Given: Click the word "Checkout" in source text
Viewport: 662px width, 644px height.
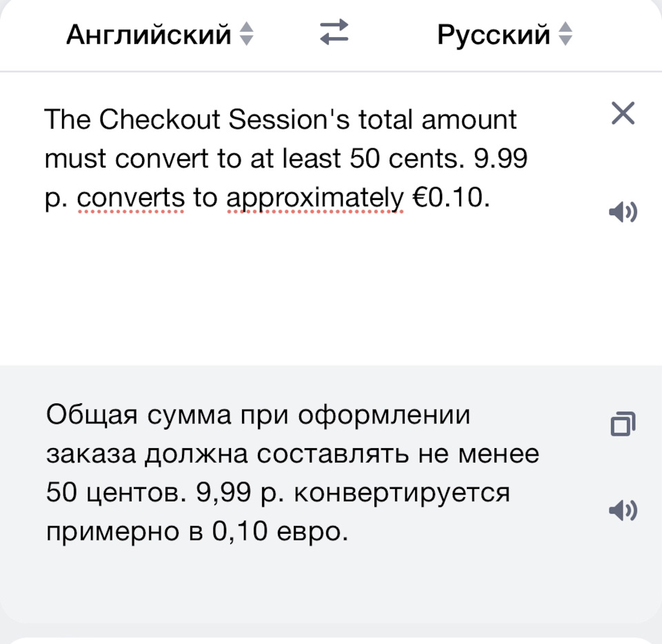Looking at the screenshot, I should coord(161,120).
